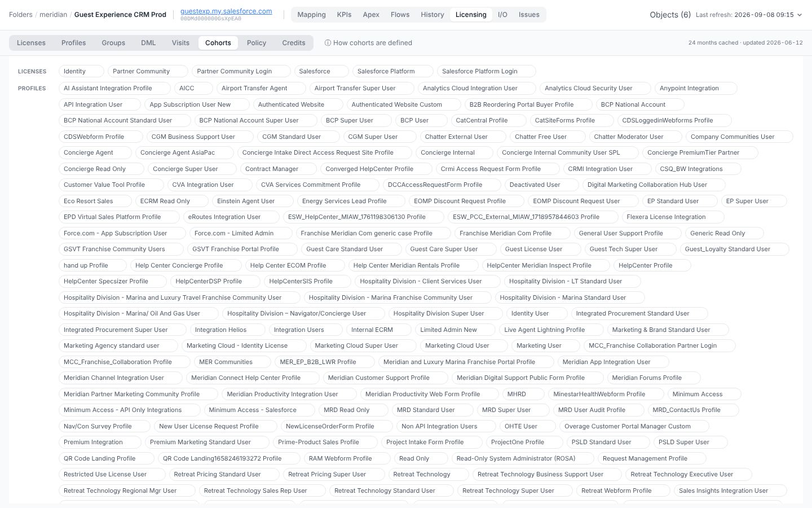This screenshot has height=508, width=812.
Task: Choose the Guest License User chip
Action: (x=541, y=249)
